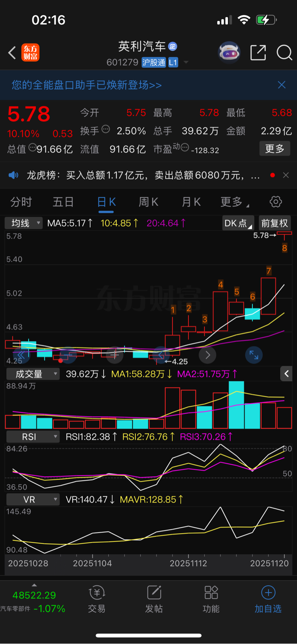Open the 成交量 indicator dropdown
This screenshot has width=297, height=644.
coord(33,374)
